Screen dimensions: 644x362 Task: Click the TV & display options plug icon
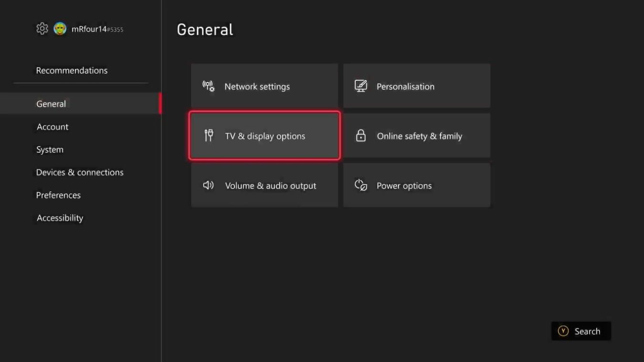(x=208, y=135)
